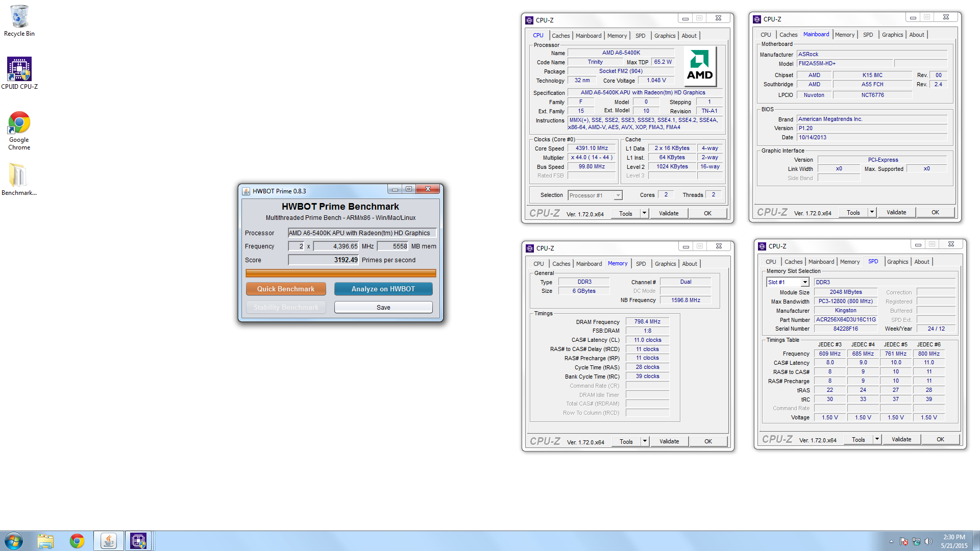Expand Tools arrow in CPU-Z SPD window
Screen dimensions: 980x551
coord(877,439)
